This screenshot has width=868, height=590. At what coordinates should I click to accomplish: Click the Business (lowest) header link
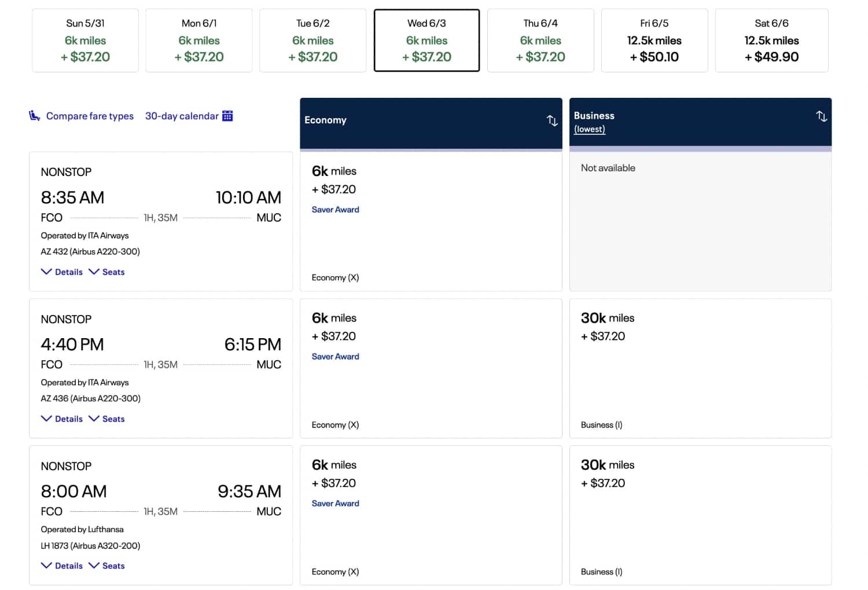(590, 129)
